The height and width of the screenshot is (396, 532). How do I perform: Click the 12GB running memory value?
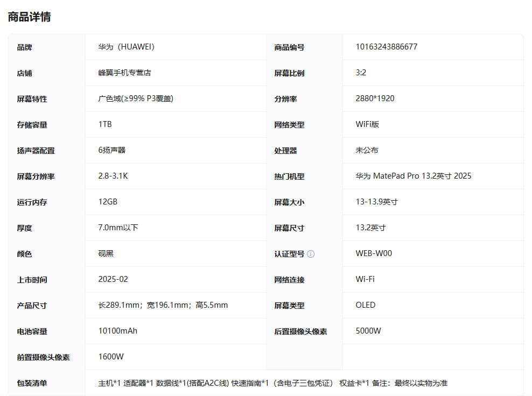point(108,202)
